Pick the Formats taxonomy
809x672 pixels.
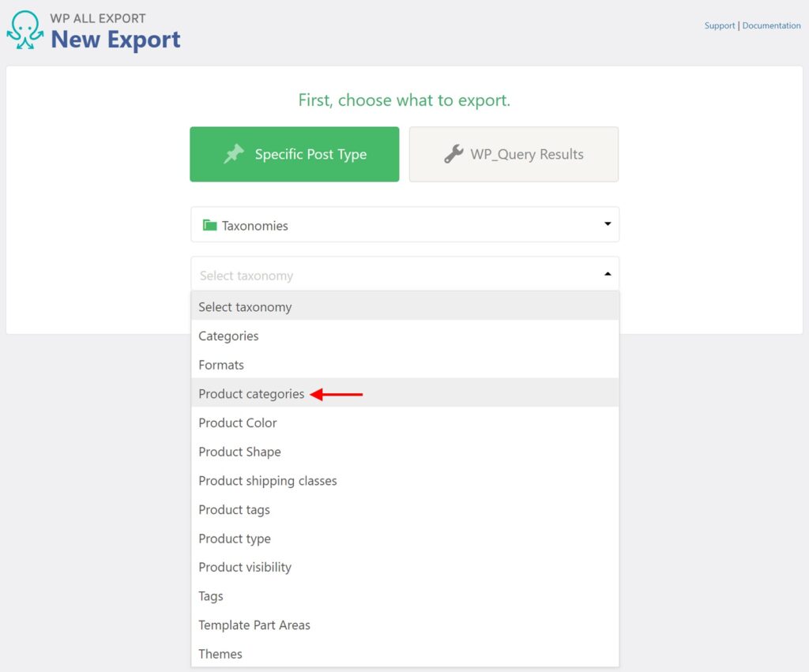point(221,365)
